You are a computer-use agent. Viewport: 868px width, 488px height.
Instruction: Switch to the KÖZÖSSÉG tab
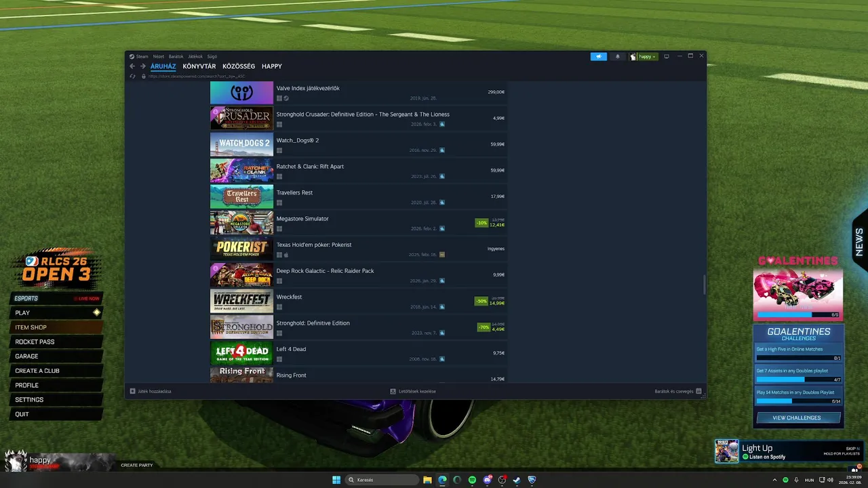pos(239,66)
